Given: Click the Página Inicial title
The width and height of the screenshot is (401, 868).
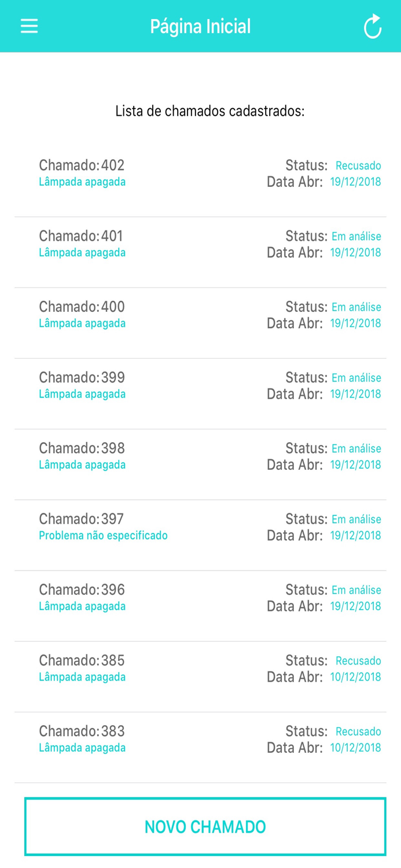Looking at the screenshot, I should point(200,25).
